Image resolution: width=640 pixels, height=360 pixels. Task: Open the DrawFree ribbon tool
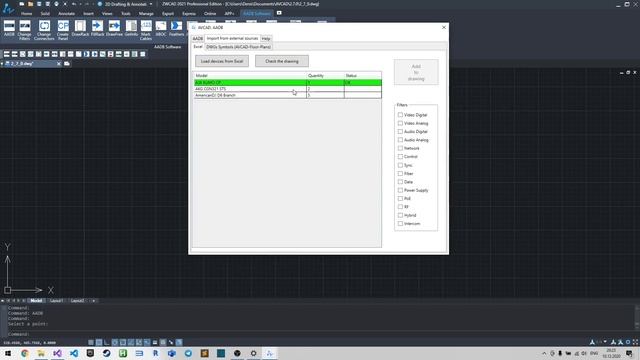(114, 28)
